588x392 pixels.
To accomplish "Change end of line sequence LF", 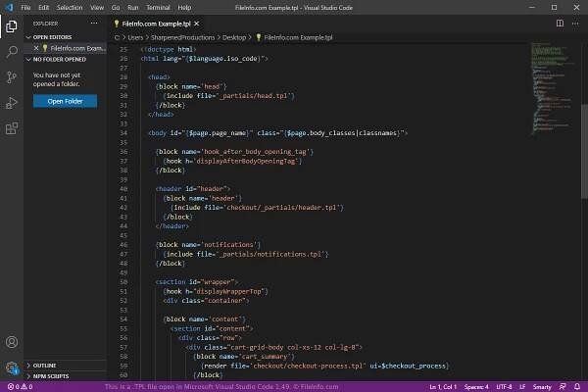I will 522,387.
